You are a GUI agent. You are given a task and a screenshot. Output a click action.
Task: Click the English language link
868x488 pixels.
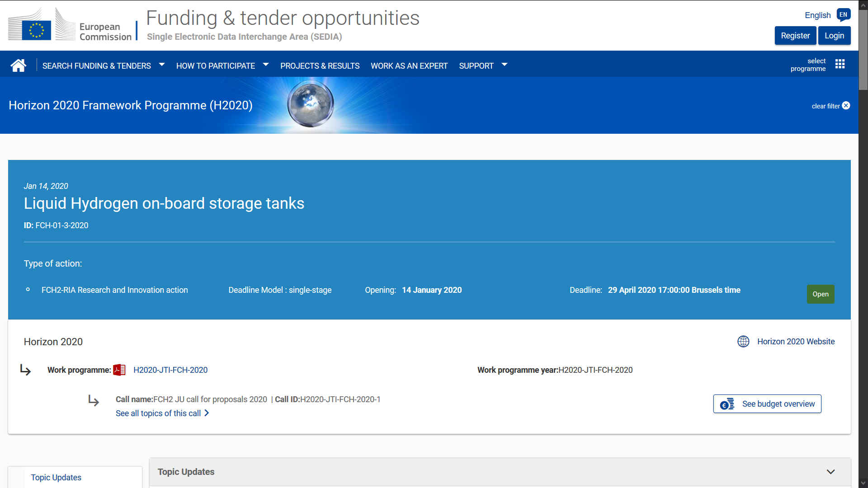817,15
